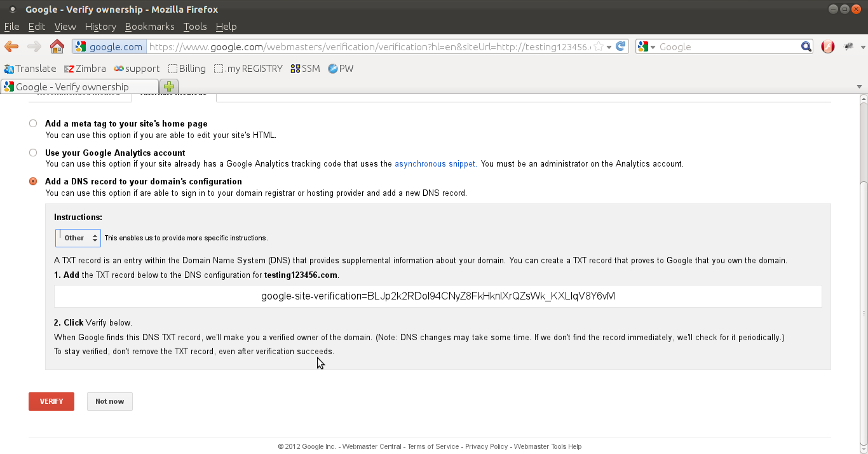
Task: Open the search engine selector dropdown
Action: click(x=646, y=46)
